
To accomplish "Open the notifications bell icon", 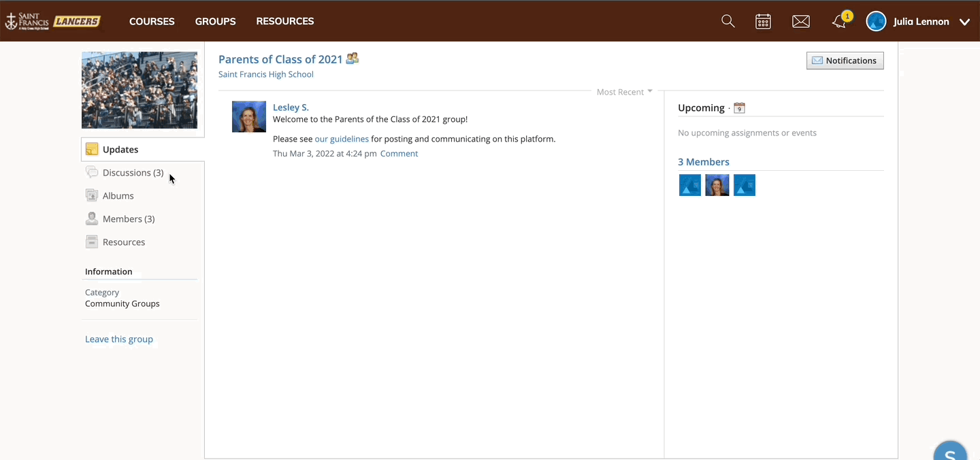I will click(x=840, y=21).
